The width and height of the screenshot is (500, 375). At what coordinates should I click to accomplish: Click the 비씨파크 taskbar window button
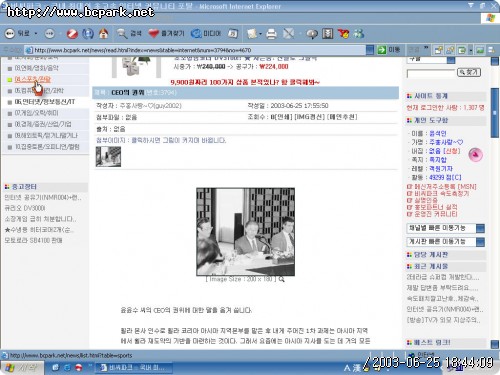[x=135, y=368]
